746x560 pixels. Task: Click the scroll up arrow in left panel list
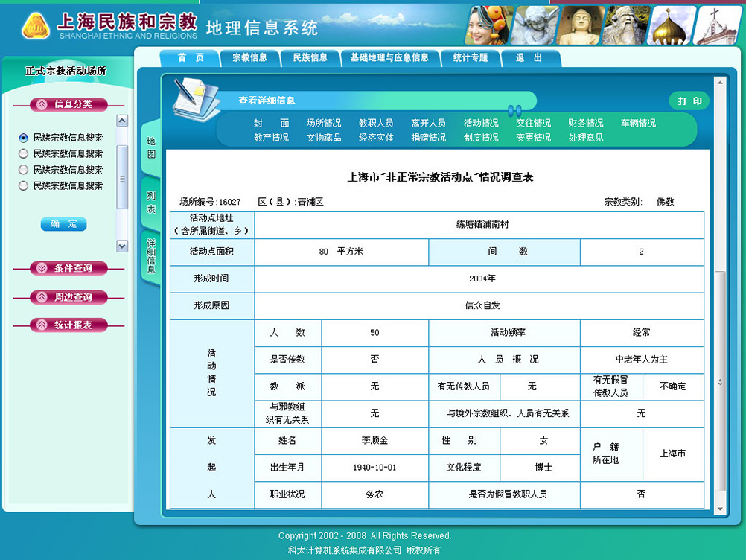coord(123,121)
